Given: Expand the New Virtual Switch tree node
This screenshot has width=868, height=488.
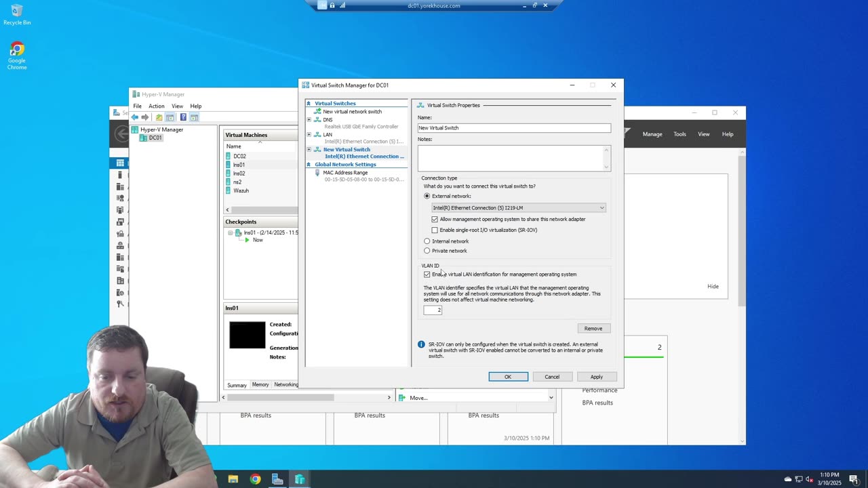Looking at the screenshot, I should pyautogui.click(x=309, y=149).
